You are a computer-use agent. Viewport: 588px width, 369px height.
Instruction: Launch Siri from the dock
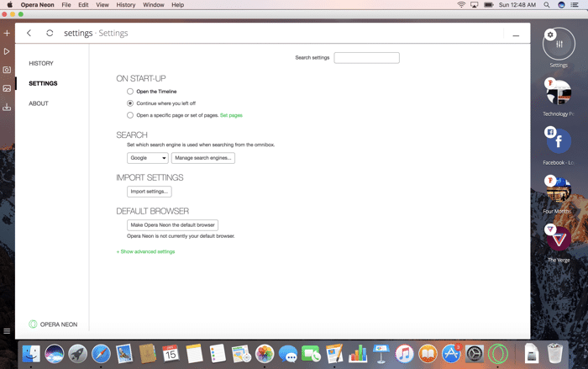tap(55, 354)
